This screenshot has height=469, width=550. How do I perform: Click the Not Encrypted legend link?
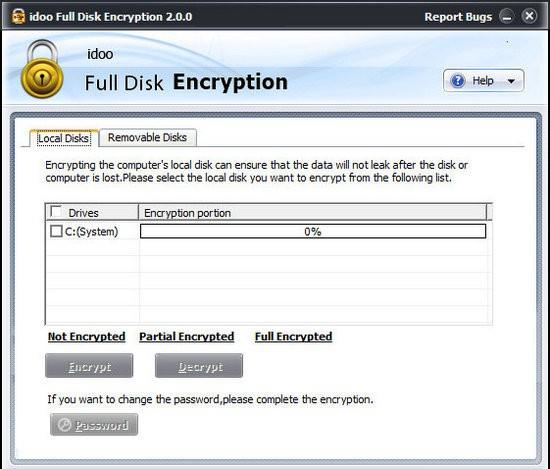coord(87,336)
